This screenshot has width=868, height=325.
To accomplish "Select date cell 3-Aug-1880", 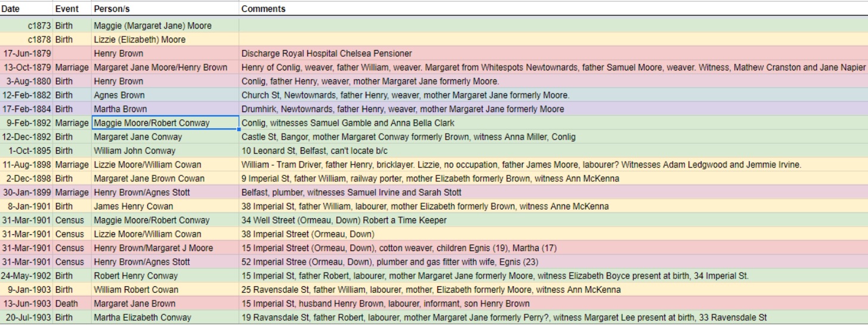I will [26, 81].
